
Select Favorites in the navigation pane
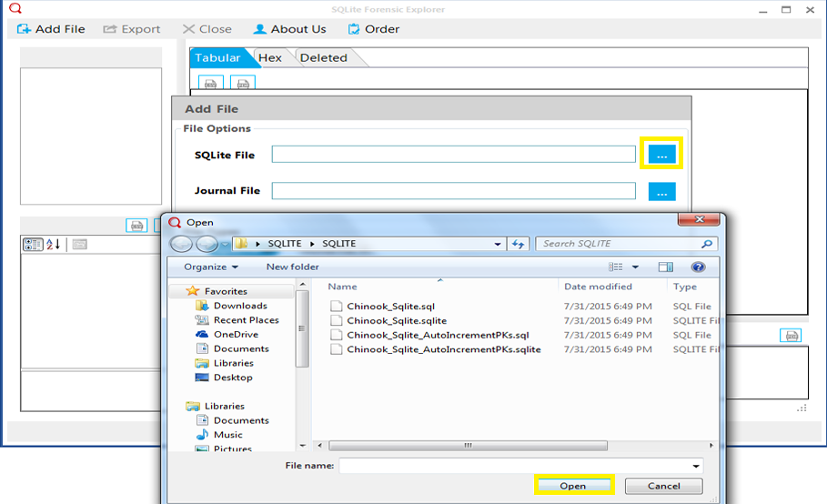[226, 291]
